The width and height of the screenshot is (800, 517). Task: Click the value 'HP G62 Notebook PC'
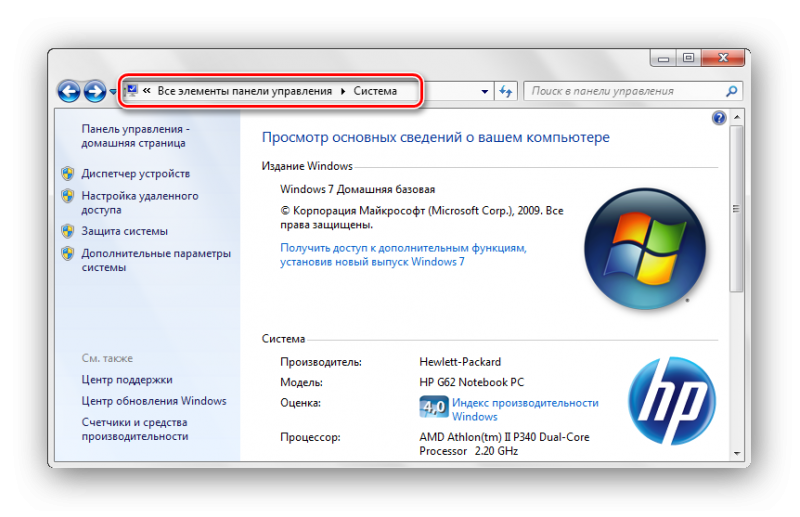tap(471, 382)
